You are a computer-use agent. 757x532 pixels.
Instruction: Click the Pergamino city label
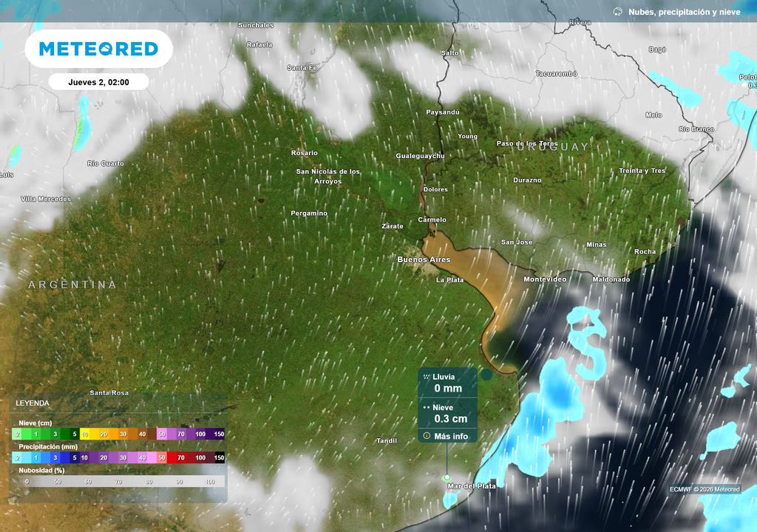point(309,214)
